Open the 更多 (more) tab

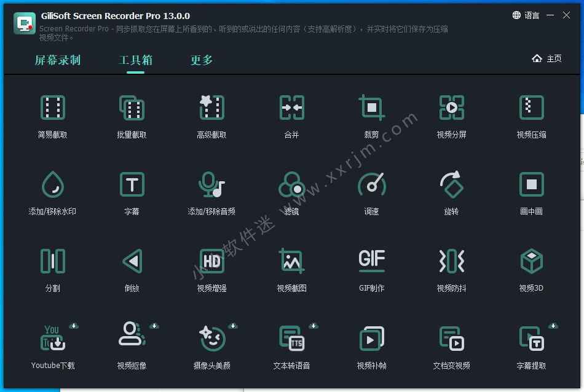[202, 60]
